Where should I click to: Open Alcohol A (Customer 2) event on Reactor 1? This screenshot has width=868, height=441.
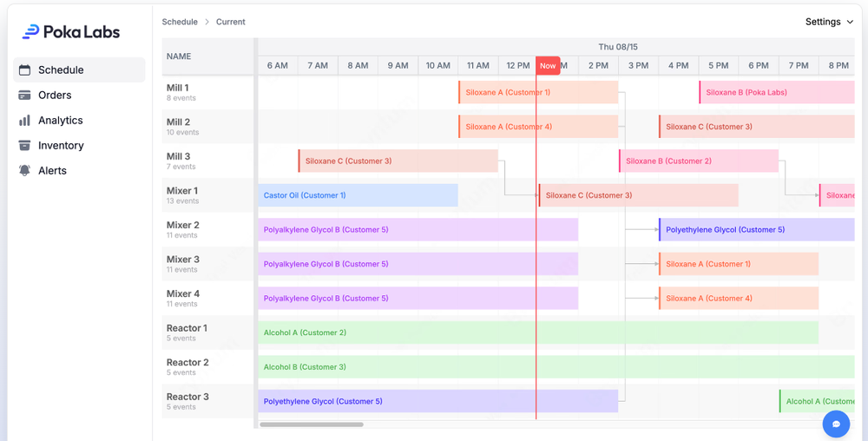coord(538,332)
